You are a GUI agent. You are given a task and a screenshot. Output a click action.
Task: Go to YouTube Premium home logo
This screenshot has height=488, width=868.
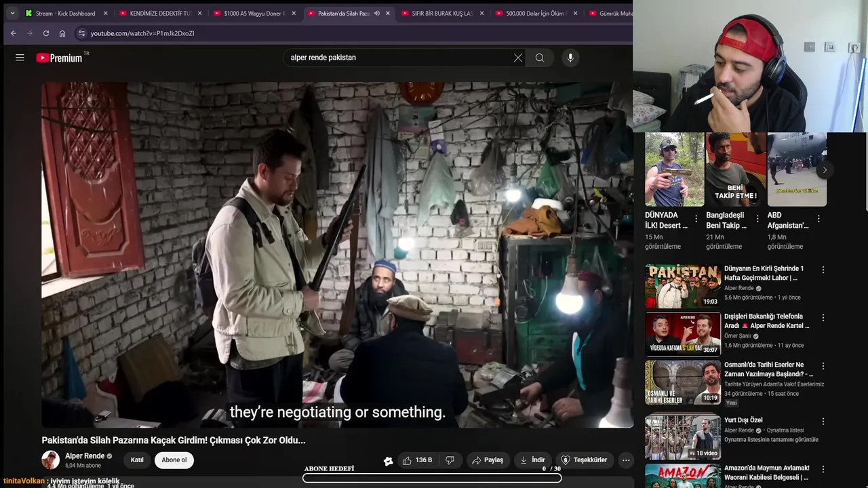click(x=59, y=58)
